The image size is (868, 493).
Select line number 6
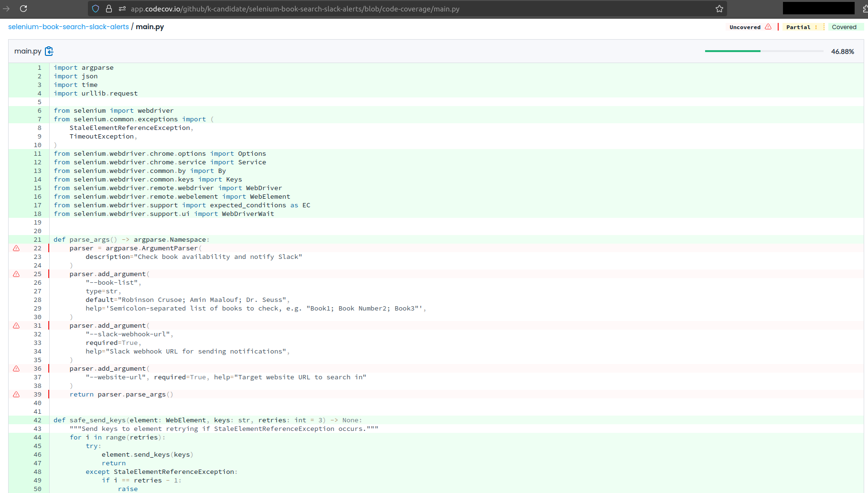(40, 111)
